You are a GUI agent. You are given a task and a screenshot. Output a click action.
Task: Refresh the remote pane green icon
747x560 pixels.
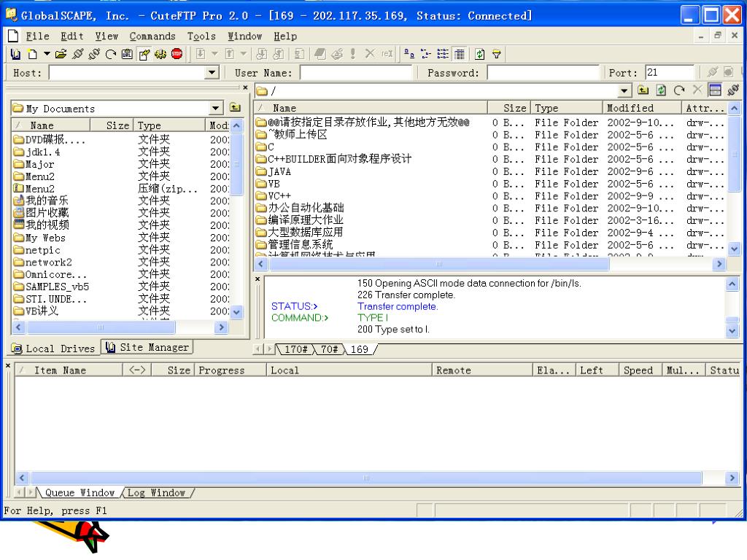[x=661, y=90]
